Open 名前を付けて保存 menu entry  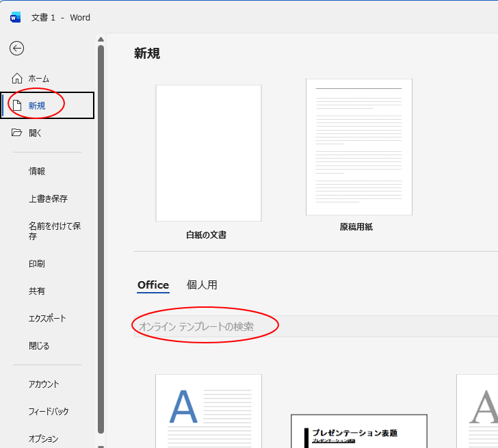point(55,230)
